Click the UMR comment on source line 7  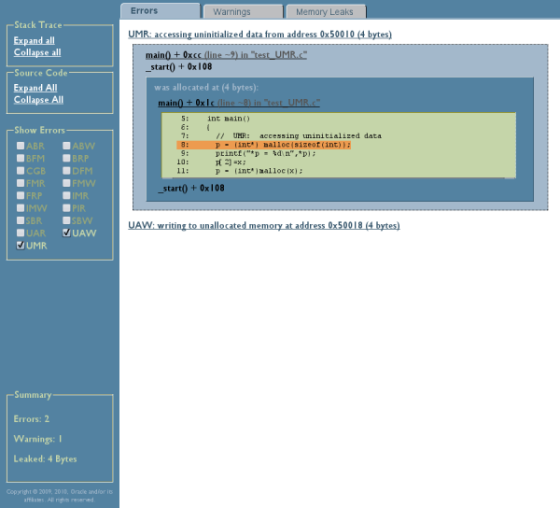(x=299, y=136)
